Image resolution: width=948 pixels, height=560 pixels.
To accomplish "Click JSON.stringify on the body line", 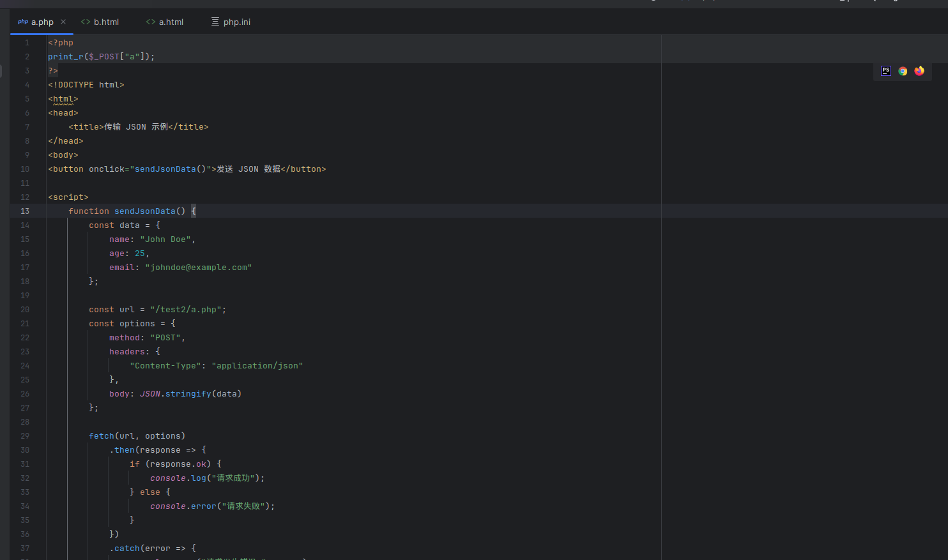I will click(x=176, y=394).
